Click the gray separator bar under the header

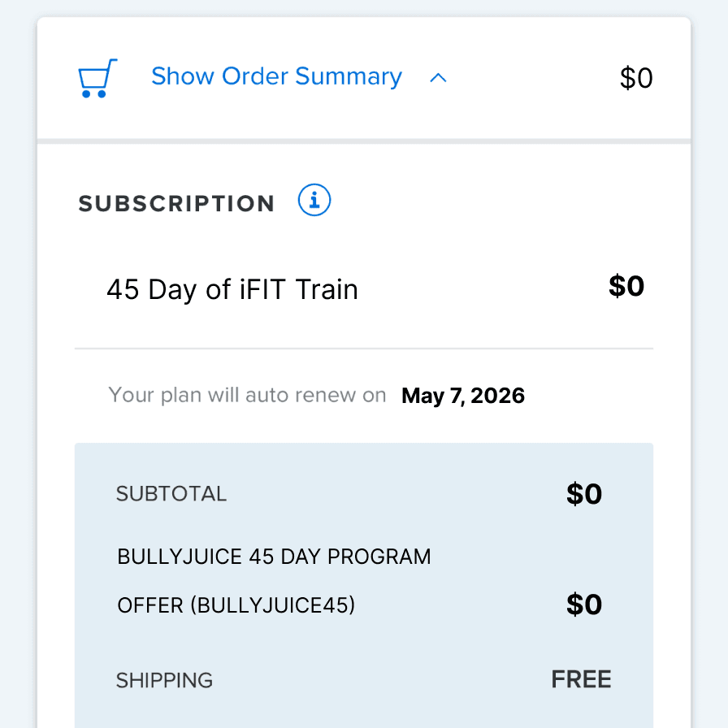[x=364, y=142]
